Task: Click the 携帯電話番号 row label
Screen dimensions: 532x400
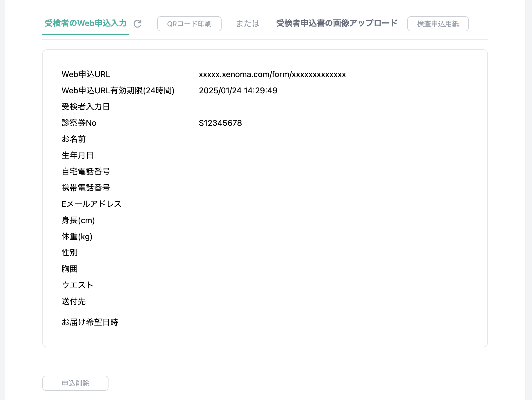Action: tap(86, 188)
